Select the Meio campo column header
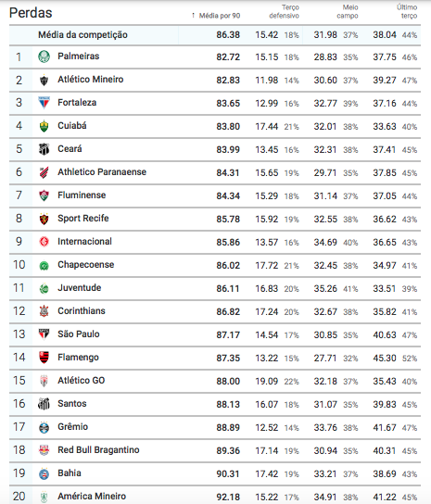The image size is (431, 504). coord(348,11)
